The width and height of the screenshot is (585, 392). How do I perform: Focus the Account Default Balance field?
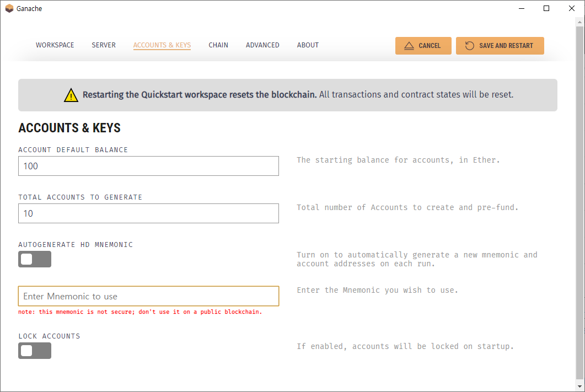(x=148, y=166)
